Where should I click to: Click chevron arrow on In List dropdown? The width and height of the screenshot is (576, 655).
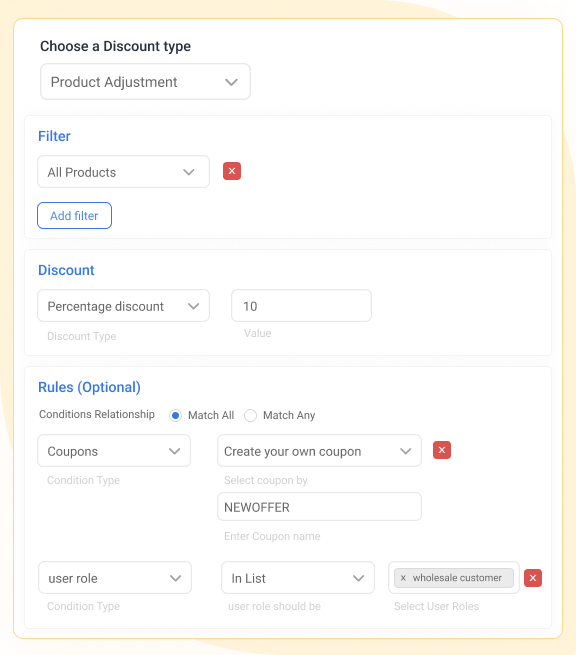[x=358, y=578]
